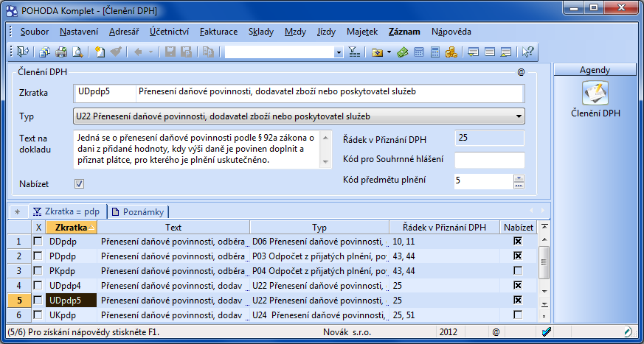Click the panel with bottom arrow icon
This screenshot has width=644, height=344.
pos(474,52)
